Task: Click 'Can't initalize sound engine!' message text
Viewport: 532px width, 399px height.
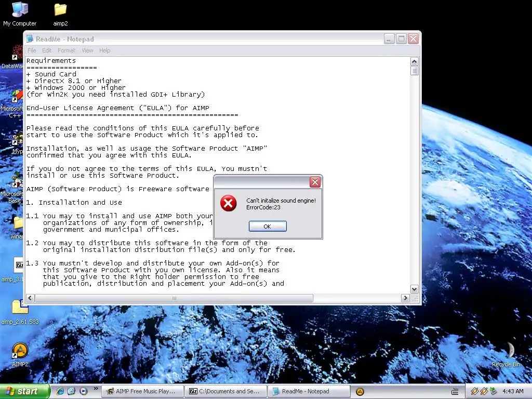Action: tap(281, 201)
